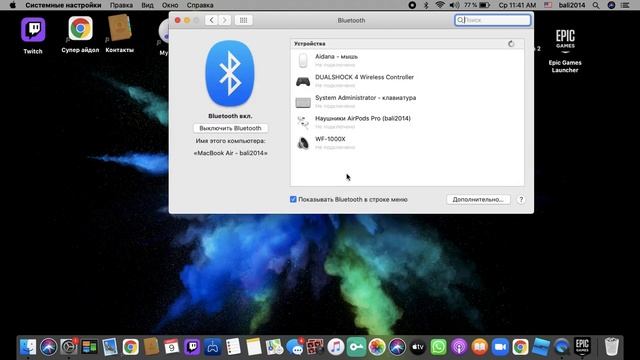This screenshot has width=640, height=360.
Task: Open the Trash in the Dock
Action: coord(611,347)
